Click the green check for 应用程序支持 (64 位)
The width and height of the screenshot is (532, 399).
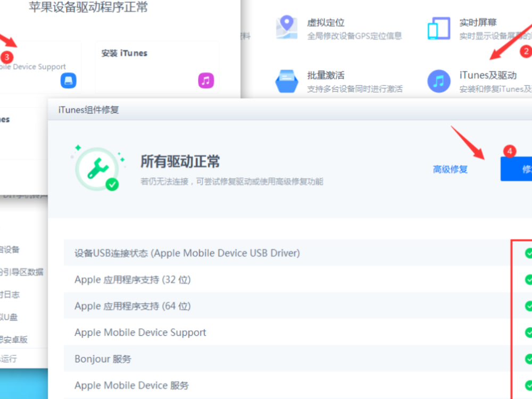[529, 306]
